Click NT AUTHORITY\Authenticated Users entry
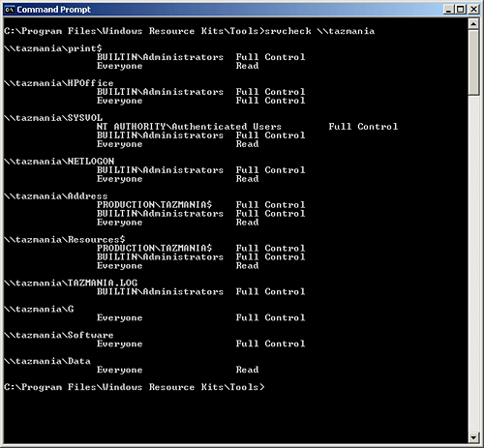The height and width of the screenshot is (448, 484). pyautogui.click(x=189, y=127)
